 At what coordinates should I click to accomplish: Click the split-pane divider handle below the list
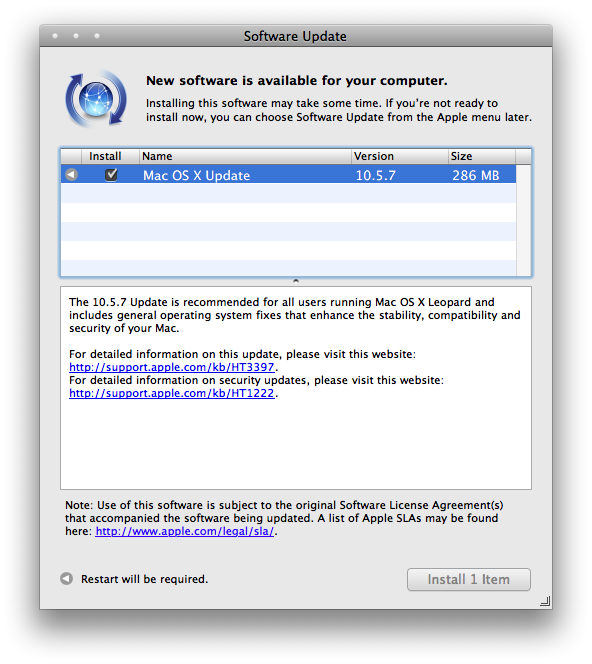296,281
